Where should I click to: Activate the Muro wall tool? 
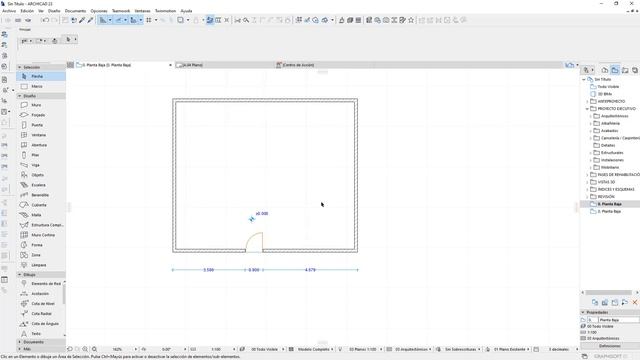pos(41,105)
